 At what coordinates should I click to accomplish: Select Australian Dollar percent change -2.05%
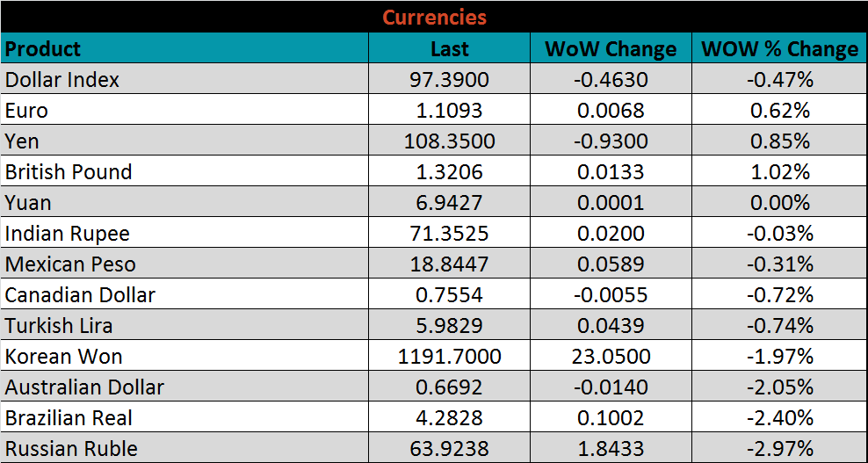coord(779,387)
